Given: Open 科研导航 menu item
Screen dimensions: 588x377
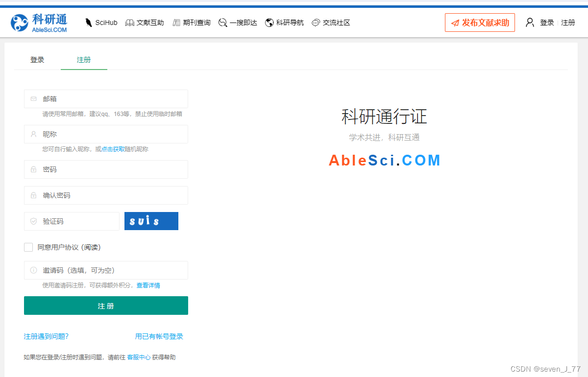Looking at the screenshot, I should [x=284, y=23].
